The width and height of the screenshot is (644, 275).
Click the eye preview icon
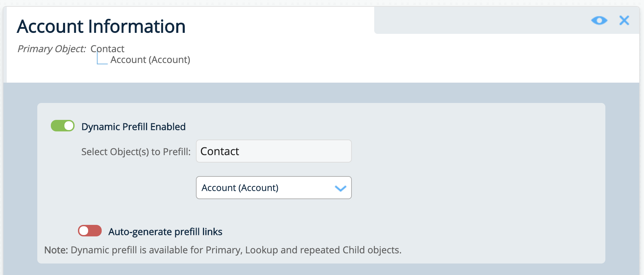pyautogui.click(x=599, y=21)
